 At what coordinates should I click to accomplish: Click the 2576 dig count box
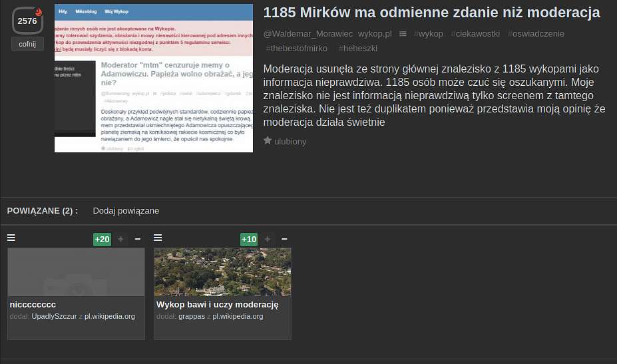pyautogui.click(x=27, y=21)
